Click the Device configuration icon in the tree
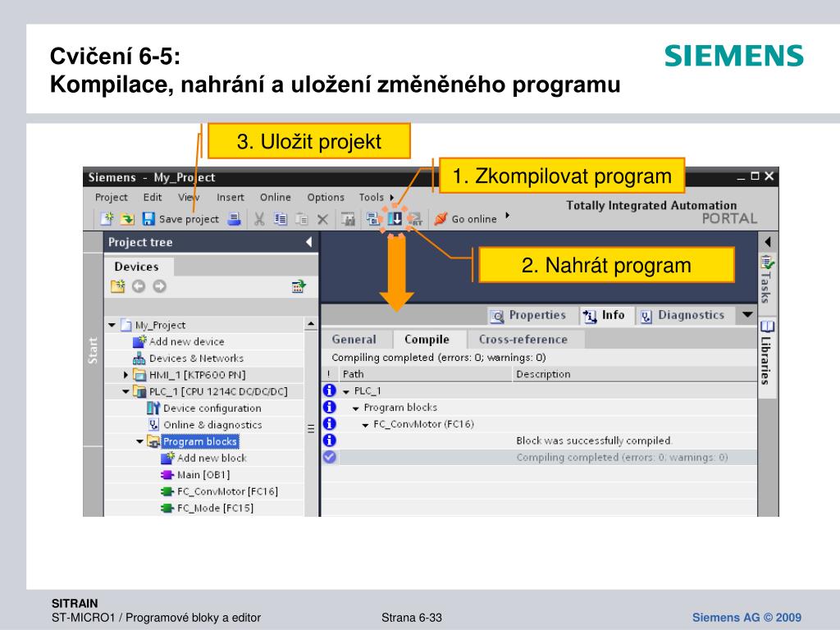Screen dimensions: 840x630 [x=153, y=409]
